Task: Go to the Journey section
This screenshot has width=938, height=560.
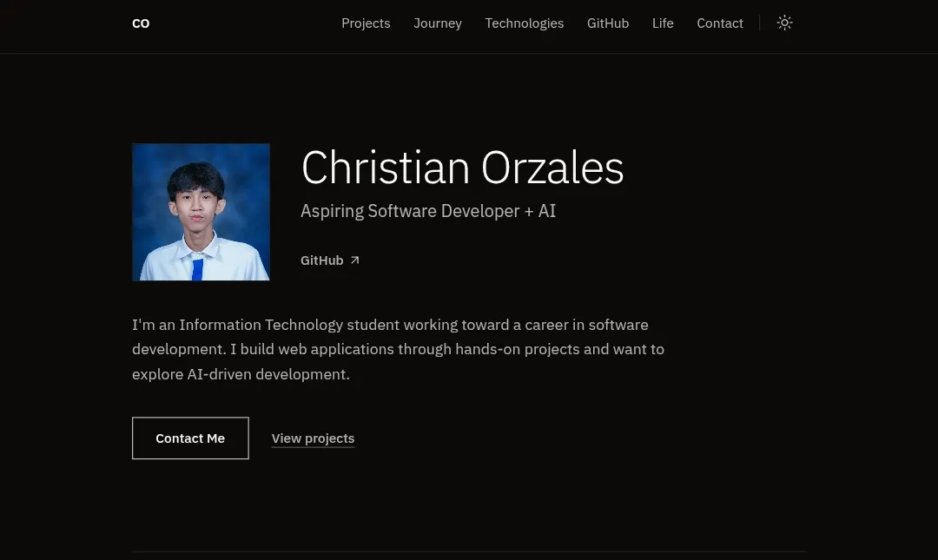Action: click(437, 23)
